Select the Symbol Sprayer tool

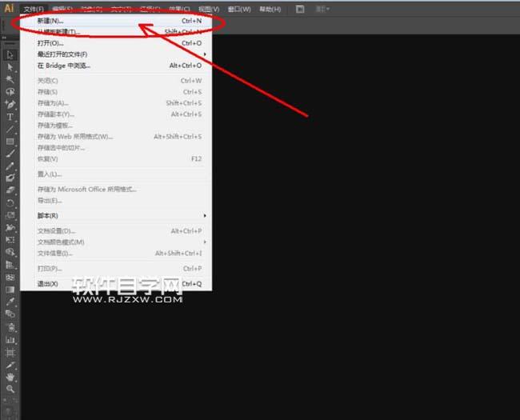tap(10, 327)
